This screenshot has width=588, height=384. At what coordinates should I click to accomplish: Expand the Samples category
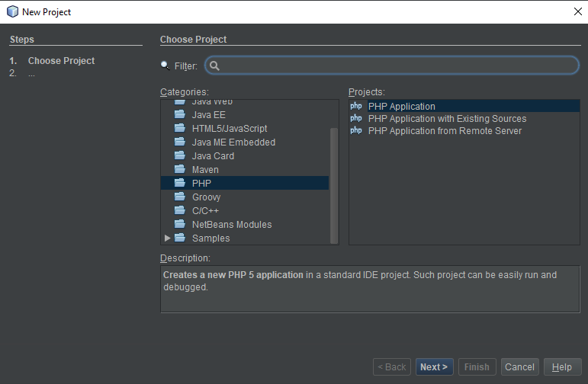(x=167, y=238)
